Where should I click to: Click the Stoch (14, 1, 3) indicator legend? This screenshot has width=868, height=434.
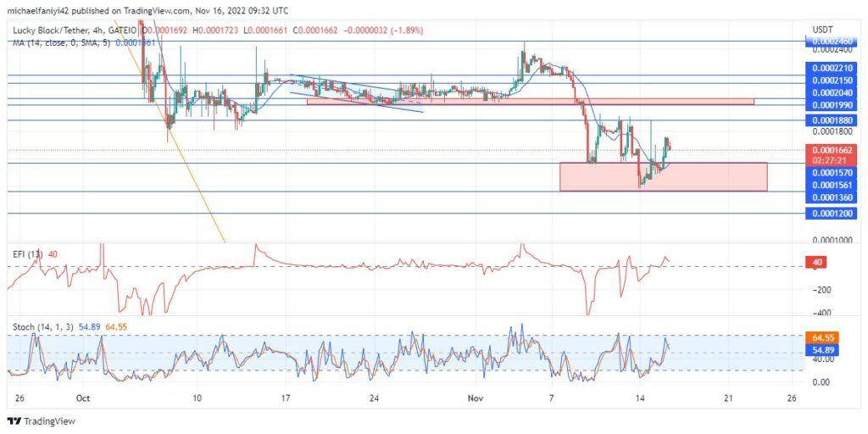(44, 327)
